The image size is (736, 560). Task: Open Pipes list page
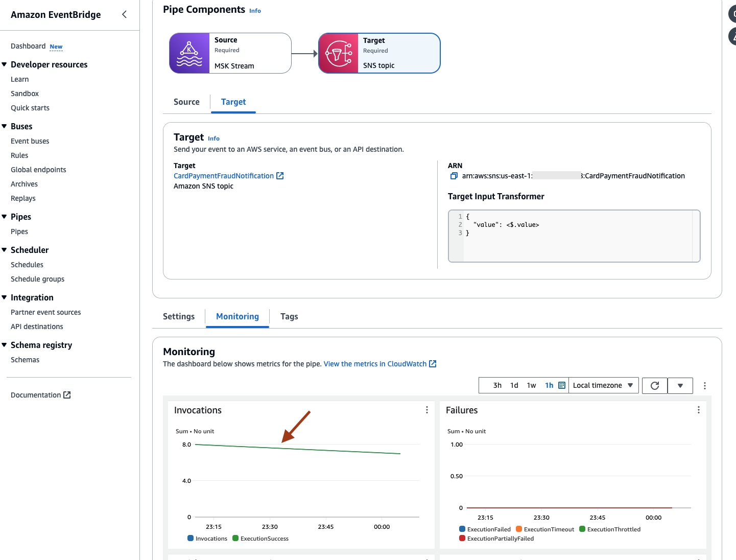click(19, 231)
